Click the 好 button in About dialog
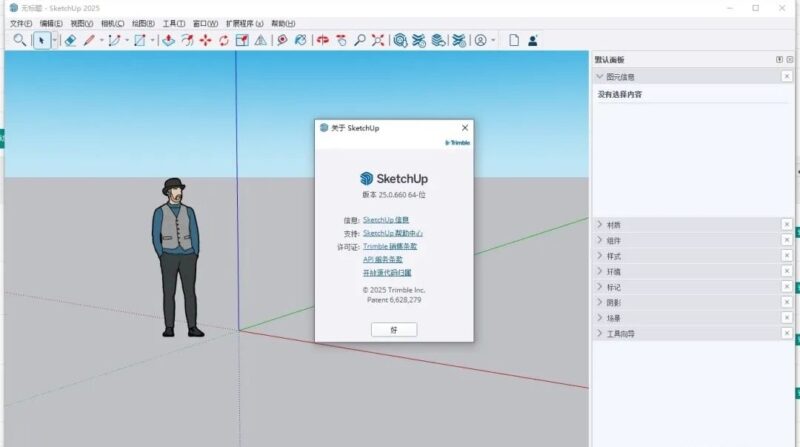800x447 pixels. tap(394, 330)
